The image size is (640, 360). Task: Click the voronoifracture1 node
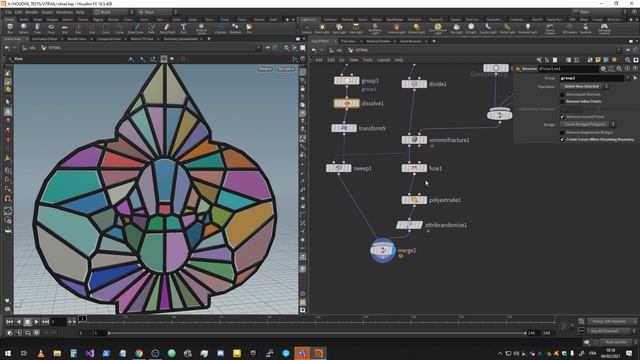(x=414, y=140)
